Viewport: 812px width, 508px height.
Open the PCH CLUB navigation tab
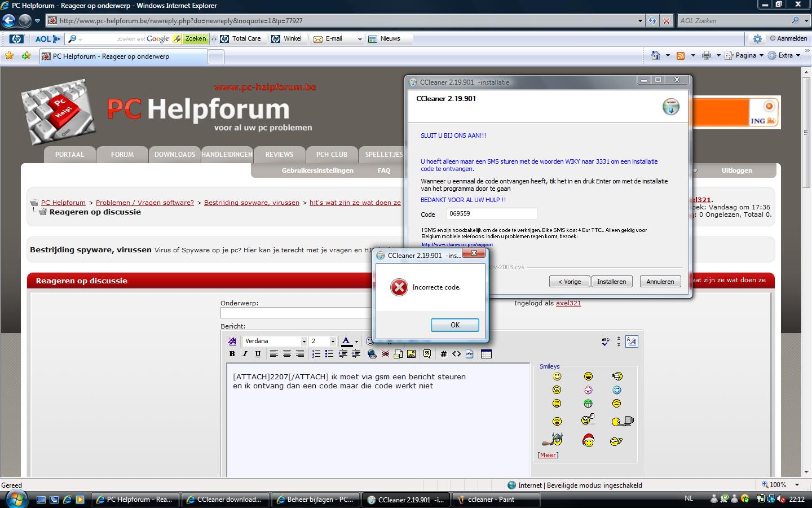coord(332,154)
